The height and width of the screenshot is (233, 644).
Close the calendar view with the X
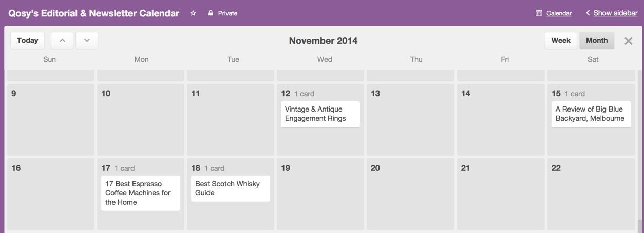click(x=628, y=41)
